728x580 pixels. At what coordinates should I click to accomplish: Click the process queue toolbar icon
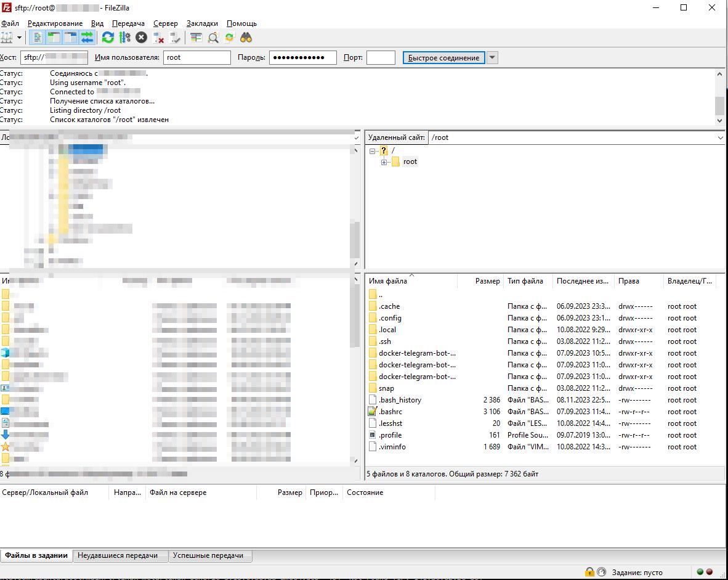tap(125, 38)
